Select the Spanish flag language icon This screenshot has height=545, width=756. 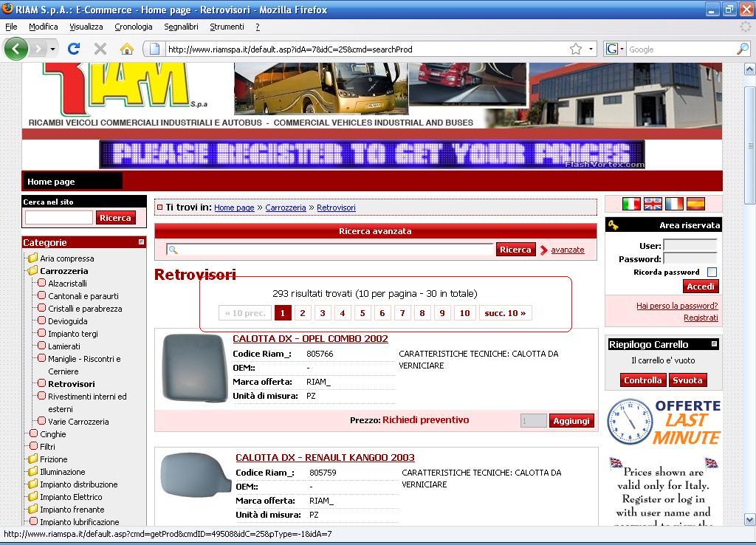[695, 204]
